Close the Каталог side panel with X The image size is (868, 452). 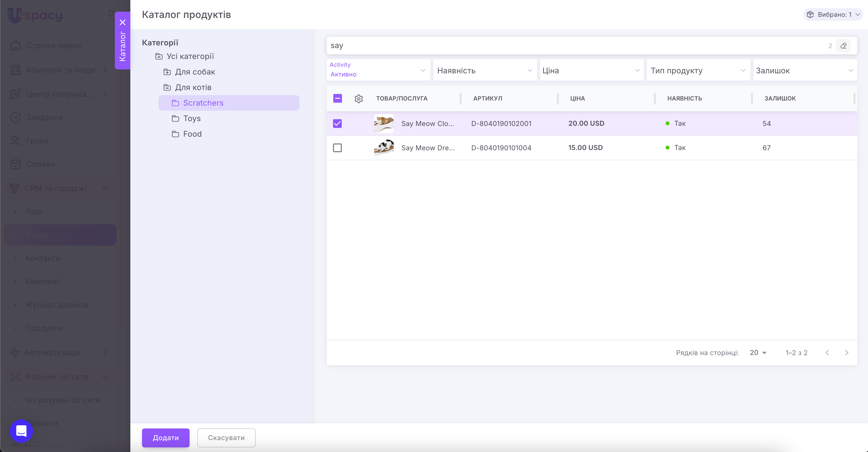(123, 22)
